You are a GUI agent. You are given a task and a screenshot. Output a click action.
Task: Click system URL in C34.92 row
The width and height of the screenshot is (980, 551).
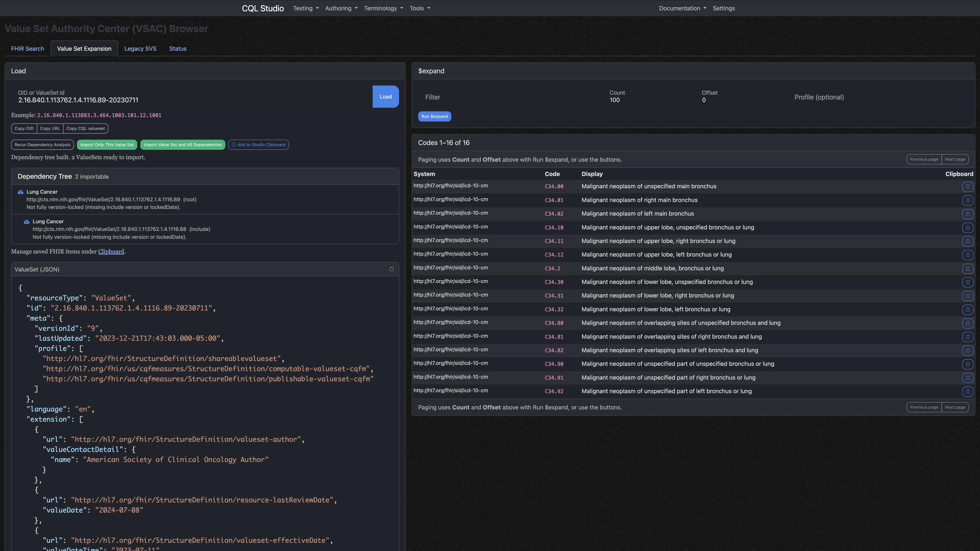coord(450,390)
